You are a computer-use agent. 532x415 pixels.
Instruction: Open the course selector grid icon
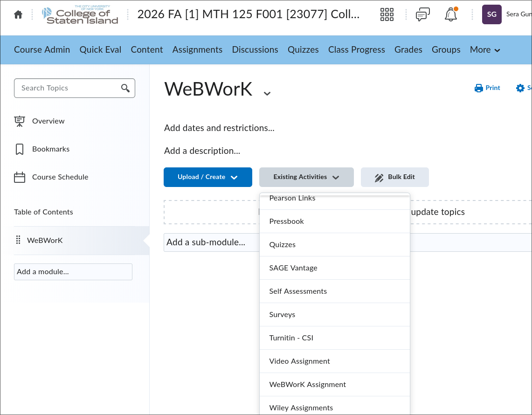coord(387,14)
